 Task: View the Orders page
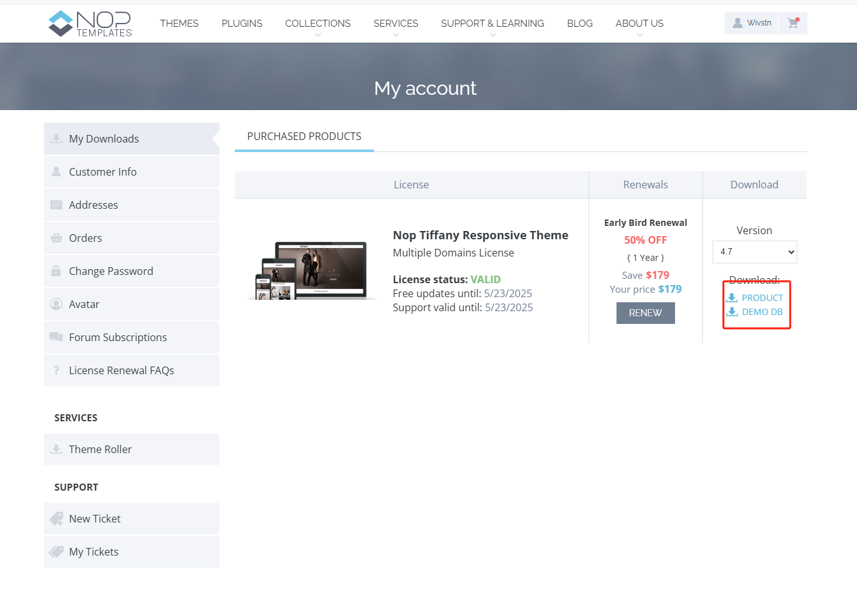point(132,238)
